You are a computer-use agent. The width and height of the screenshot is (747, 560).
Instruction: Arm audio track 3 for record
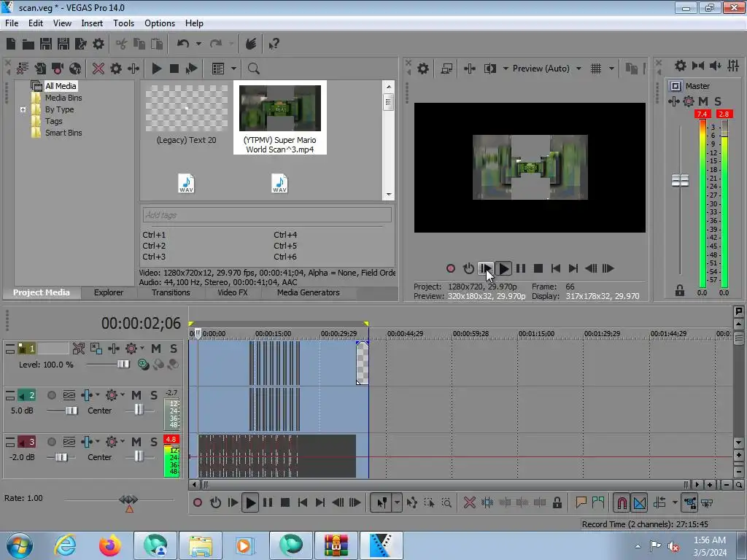(52, 442)
